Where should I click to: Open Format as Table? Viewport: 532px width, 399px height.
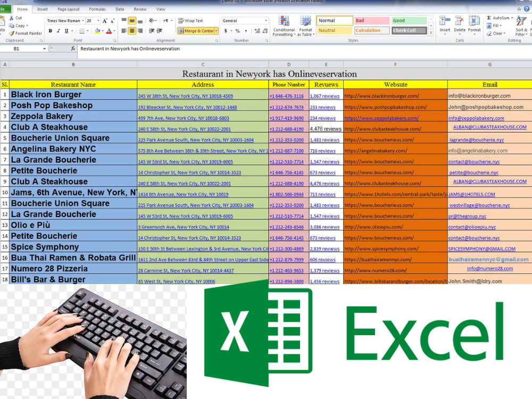pyautogui.click(x=305, y=26)
